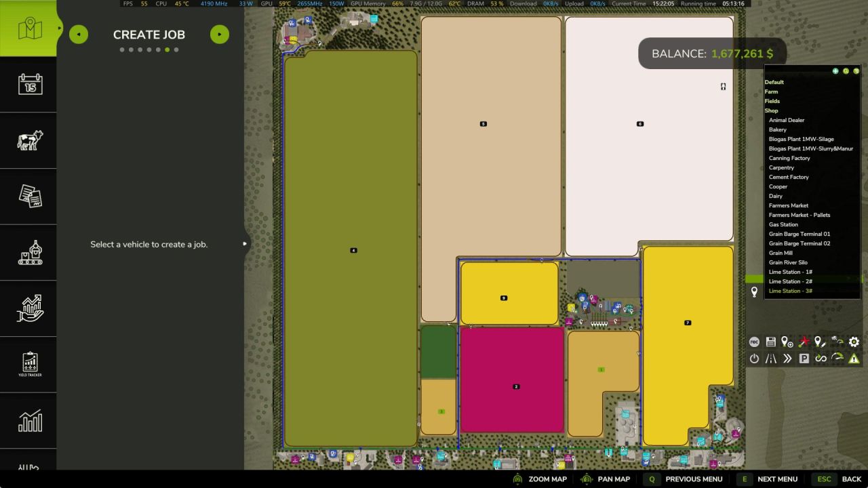Click the right arrow beside CREATE JOB

pyautogui.click(x=219, y=34)
